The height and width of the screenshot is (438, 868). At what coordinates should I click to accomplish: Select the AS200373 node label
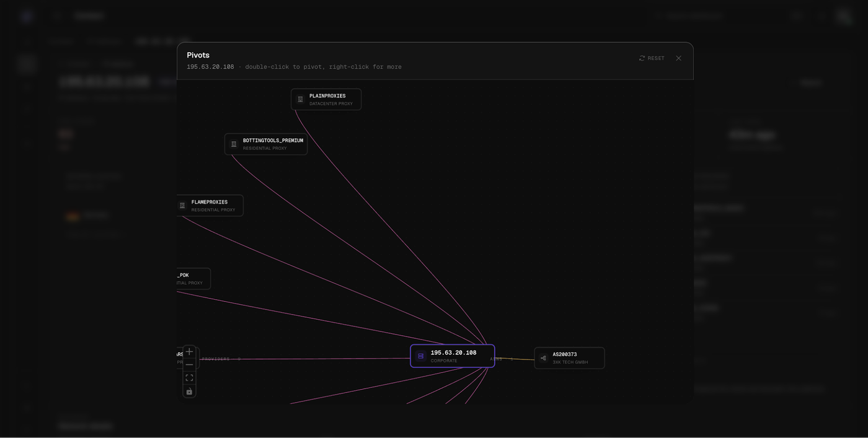(565, 354)
